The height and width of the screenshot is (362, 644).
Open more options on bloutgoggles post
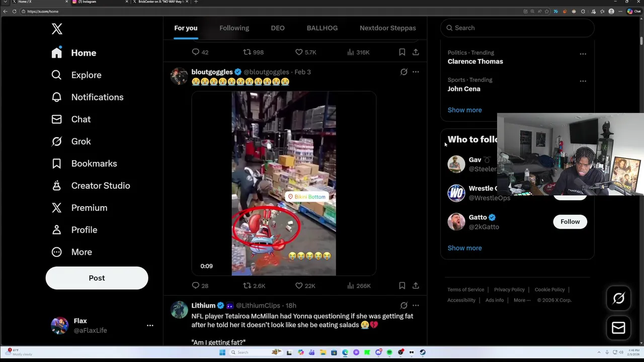416,72
